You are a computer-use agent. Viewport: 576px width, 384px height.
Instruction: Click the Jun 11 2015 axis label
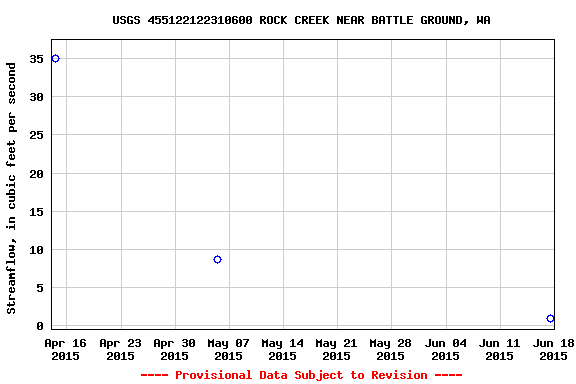500,349
